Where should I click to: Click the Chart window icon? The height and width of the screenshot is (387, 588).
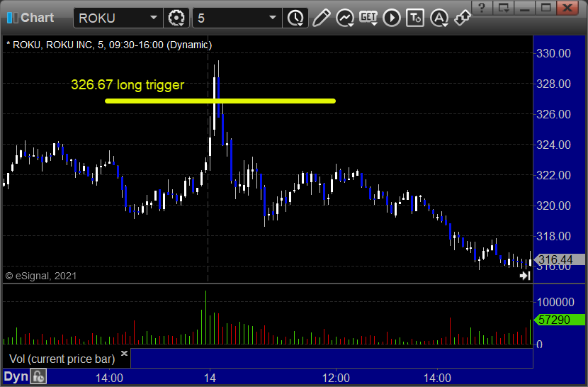pos(12,18)
